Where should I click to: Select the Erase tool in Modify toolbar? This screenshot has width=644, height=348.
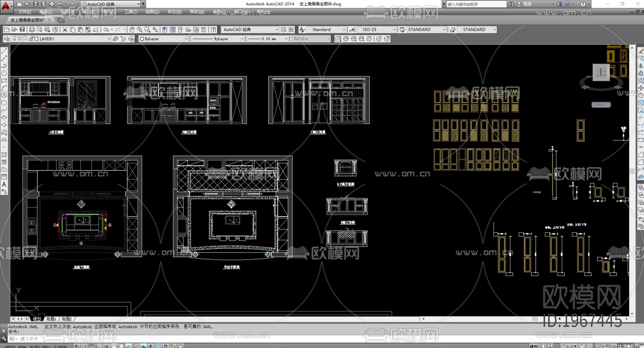tap(641, 51)
